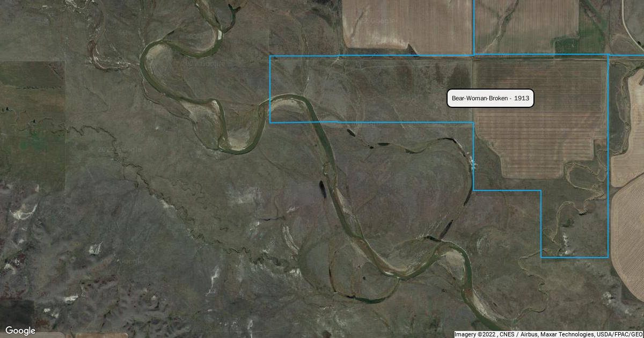This screenshot has height=338, width=644.
Task: Click the dark elongated pond left of the river
Action: point(323,188)
